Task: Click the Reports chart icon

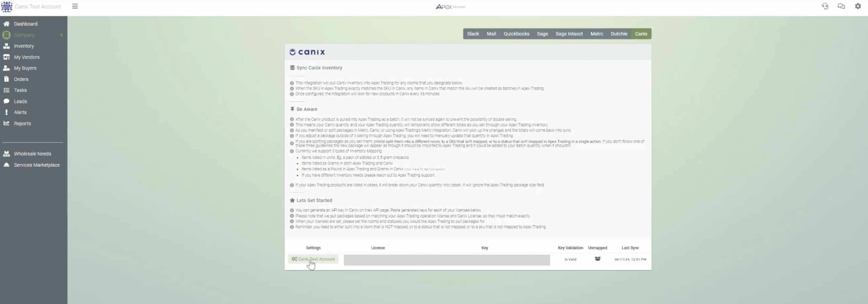Action: coord(6,123)
